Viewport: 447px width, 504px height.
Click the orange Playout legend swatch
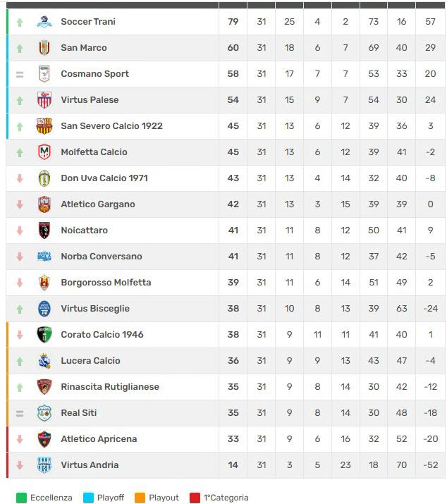pos(140,498)
